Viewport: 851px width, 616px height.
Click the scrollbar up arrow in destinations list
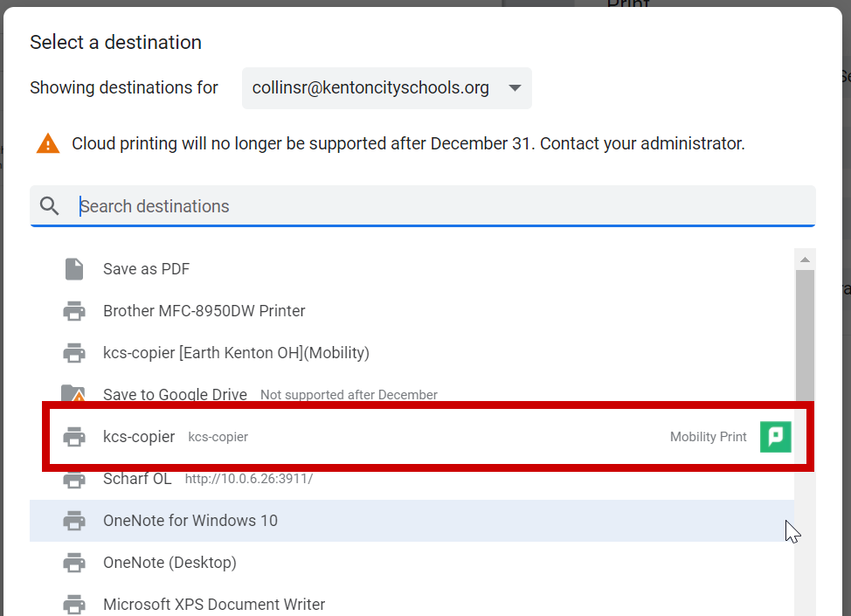805,260
